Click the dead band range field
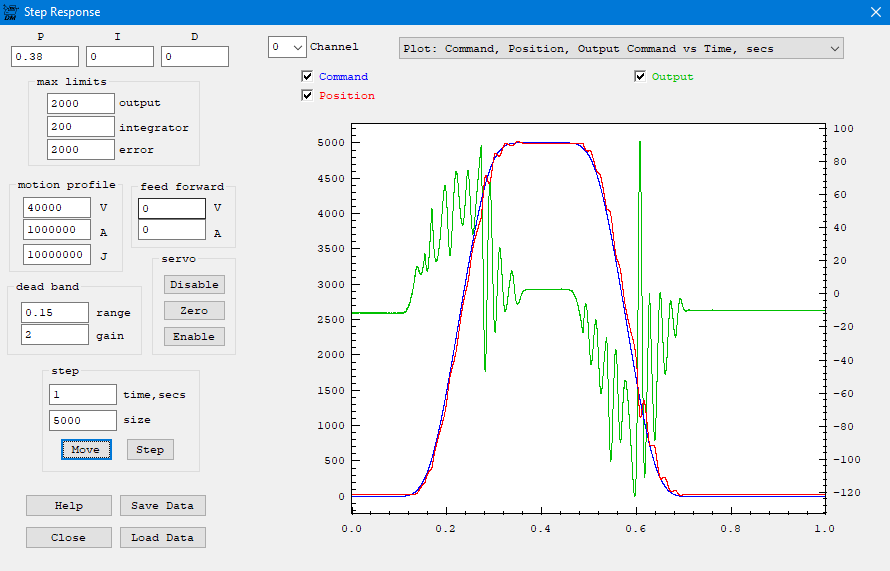Image resolution: width=890 pixels, height=571 pixels. 55,313
